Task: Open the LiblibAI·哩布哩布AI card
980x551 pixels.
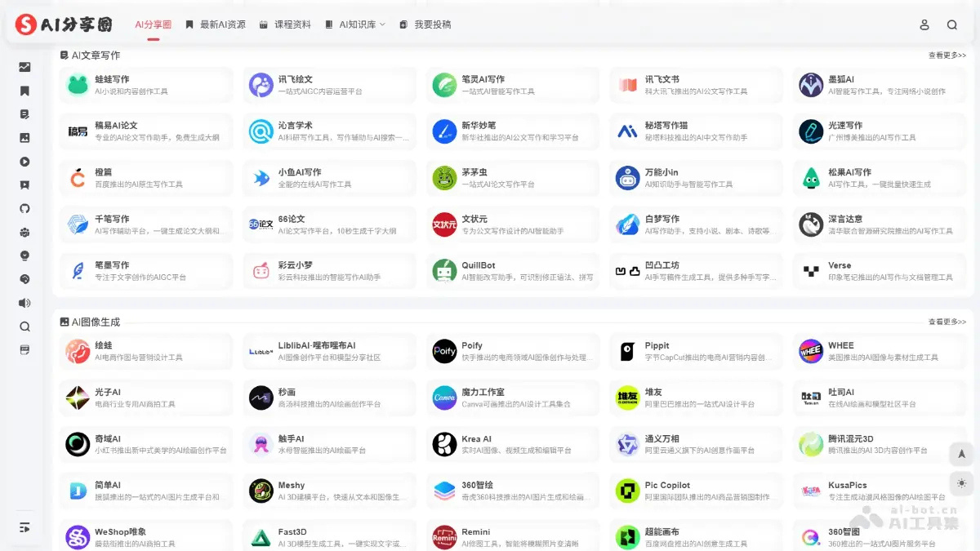Action: pyautogui.click(x=330, y=351)
